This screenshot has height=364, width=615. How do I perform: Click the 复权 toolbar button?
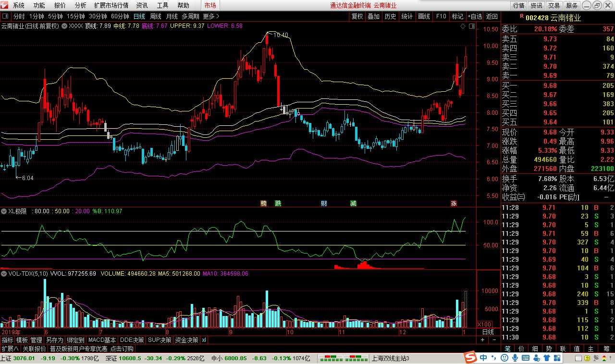(x=357, y=16)
